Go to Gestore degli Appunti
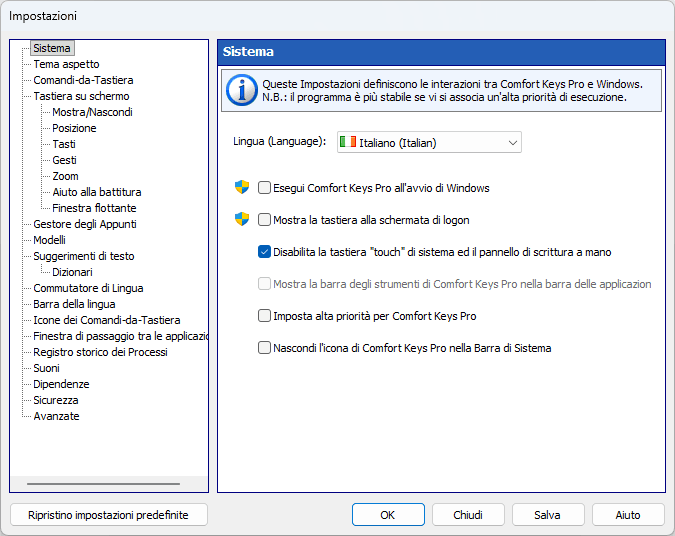Image resolution: width=675 pixels, height=536 pixels. [x=85, y=224]
